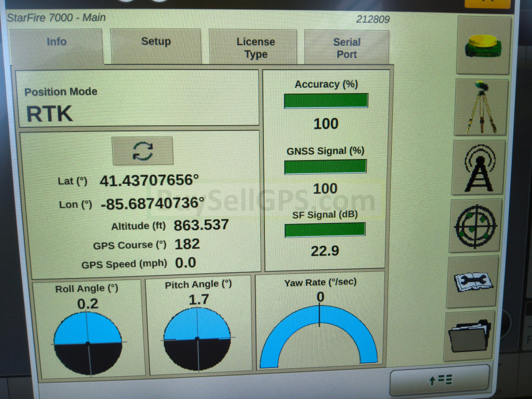This screenshot has width=532, height=399.
Task: Select the Serial Port tab
Action: 347,47
